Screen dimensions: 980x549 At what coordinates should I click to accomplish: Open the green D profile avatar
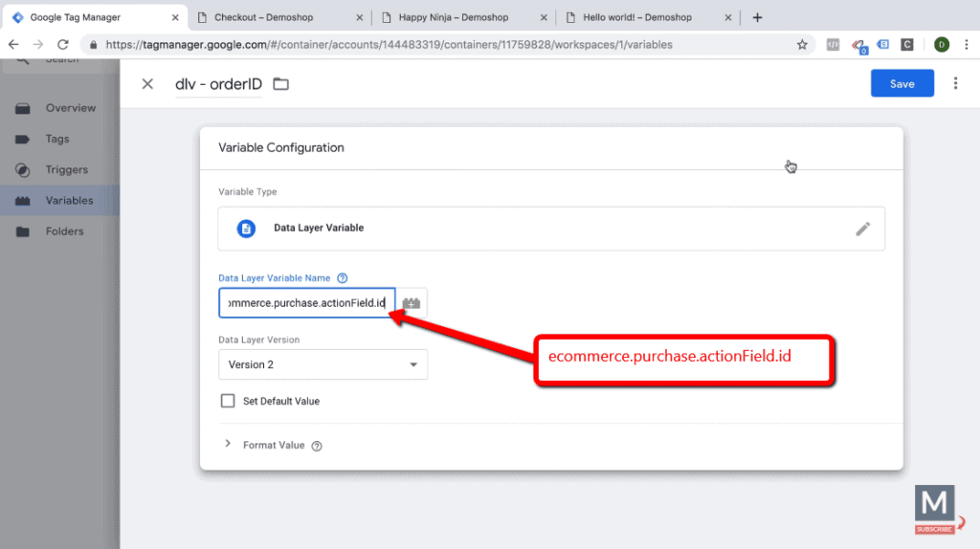[942, 44]
